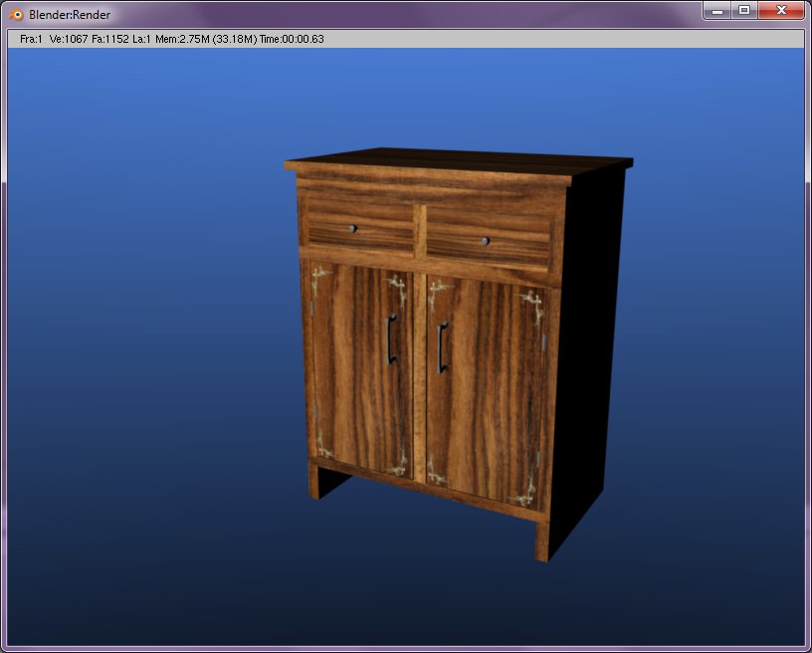The width and height of the screenshot is (812, 653).
Task: Click the right door's black handle
Action: pos(442,347)
